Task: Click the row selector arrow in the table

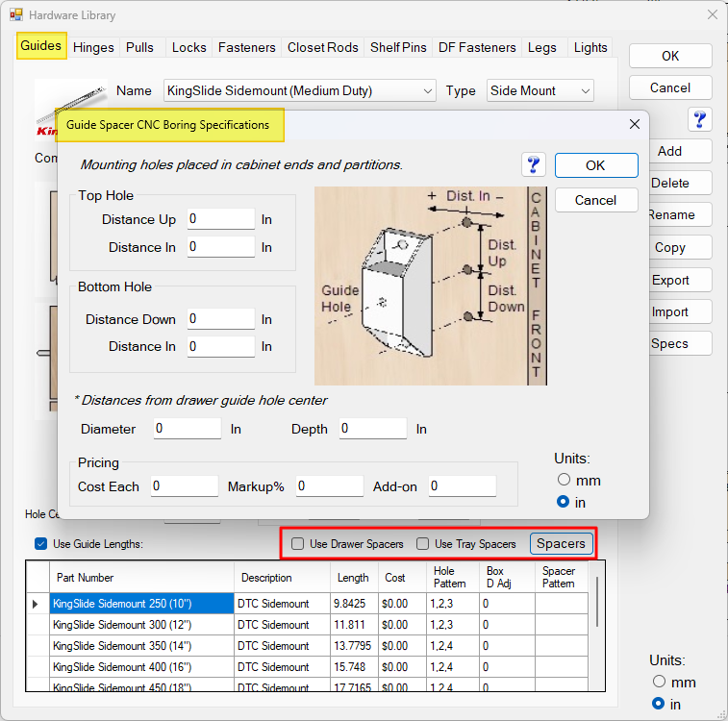Action: pos(37,604)
